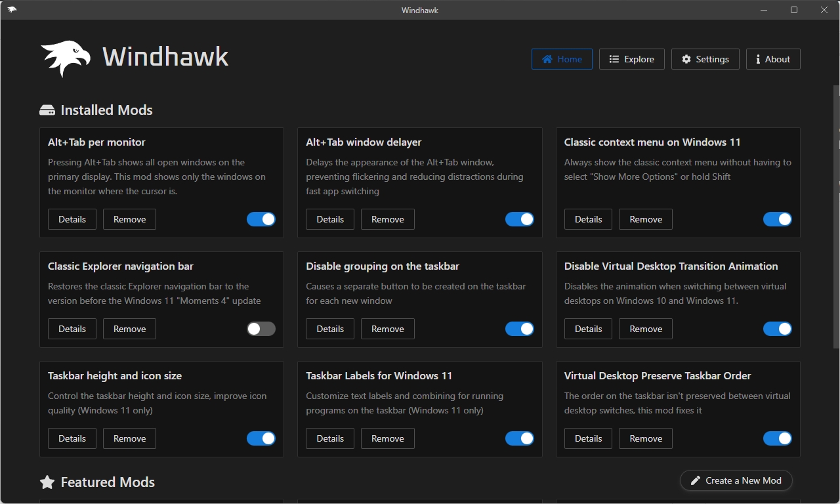View Details for Taskbar height and icon size
This screenshot has height=504, width=840.
click(x=72, y=438)
